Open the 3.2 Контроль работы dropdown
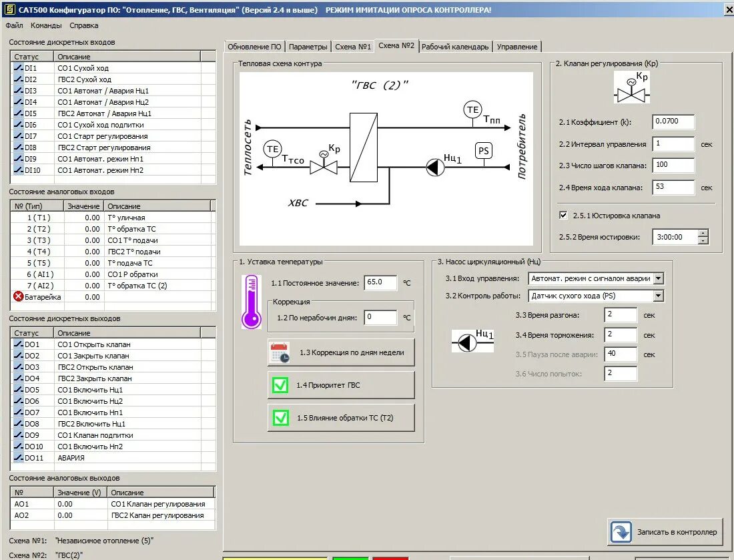 tap(659, 296)
